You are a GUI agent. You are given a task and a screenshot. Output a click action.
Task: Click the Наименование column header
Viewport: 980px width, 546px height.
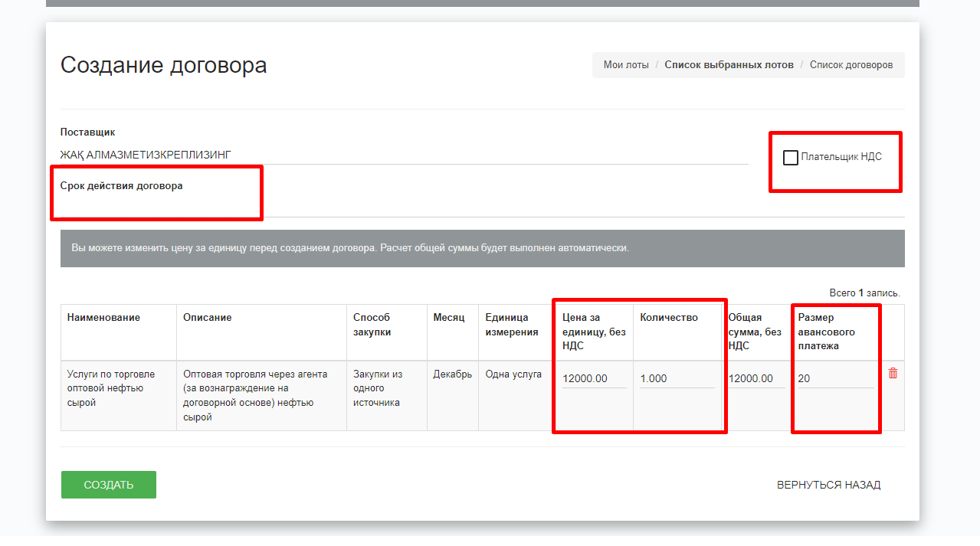pyautogui.click(x=103, y=318)
